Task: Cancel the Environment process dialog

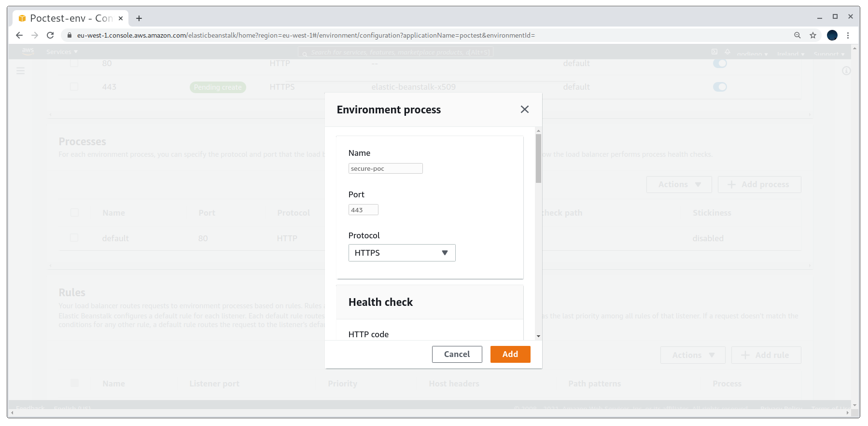Action: 457,354
